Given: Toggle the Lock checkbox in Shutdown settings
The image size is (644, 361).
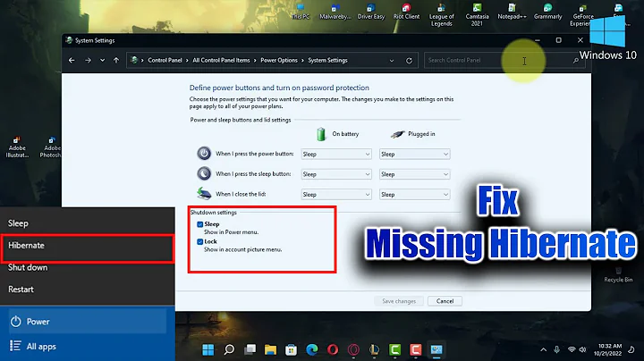Looking at the screenshot, I should point(200,241).
